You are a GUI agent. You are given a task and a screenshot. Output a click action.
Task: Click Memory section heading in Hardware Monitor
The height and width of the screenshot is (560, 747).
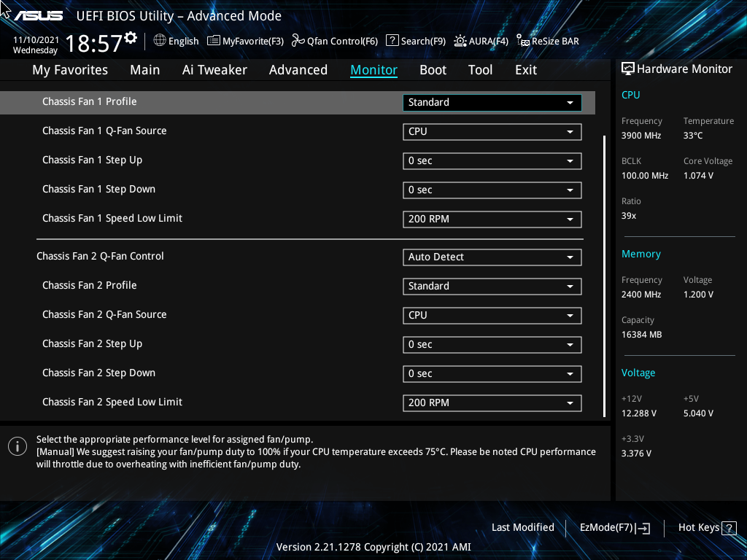coord(640,254)
